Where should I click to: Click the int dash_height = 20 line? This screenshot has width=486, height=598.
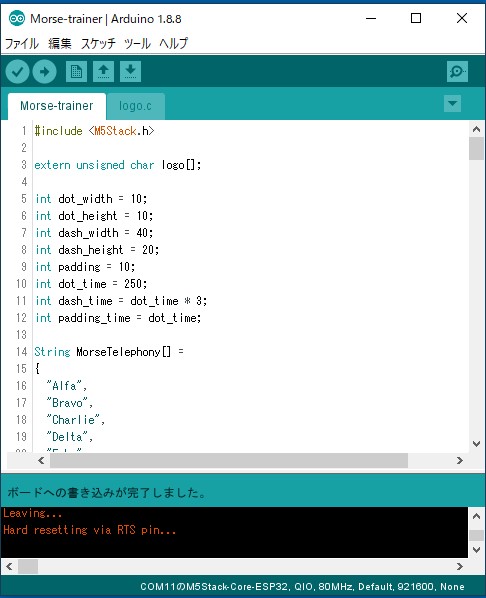coord(97,250)
